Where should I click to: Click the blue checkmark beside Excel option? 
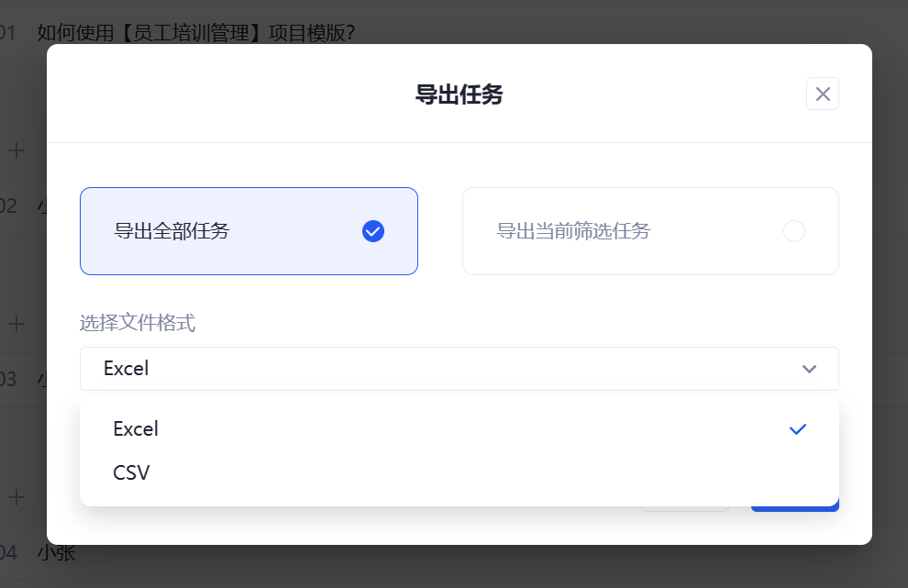click(798, 429)
